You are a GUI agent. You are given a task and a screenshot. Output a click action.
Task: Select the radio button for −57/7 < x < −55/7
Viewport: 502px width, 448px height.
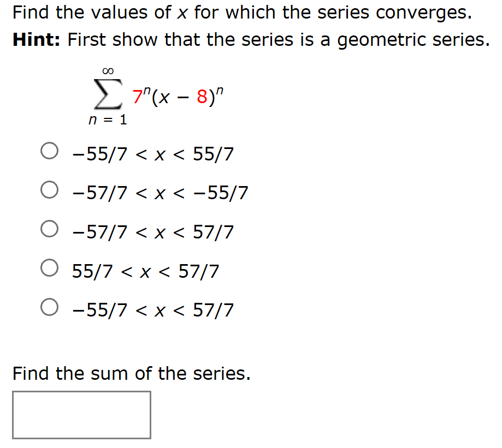(49, 190)
